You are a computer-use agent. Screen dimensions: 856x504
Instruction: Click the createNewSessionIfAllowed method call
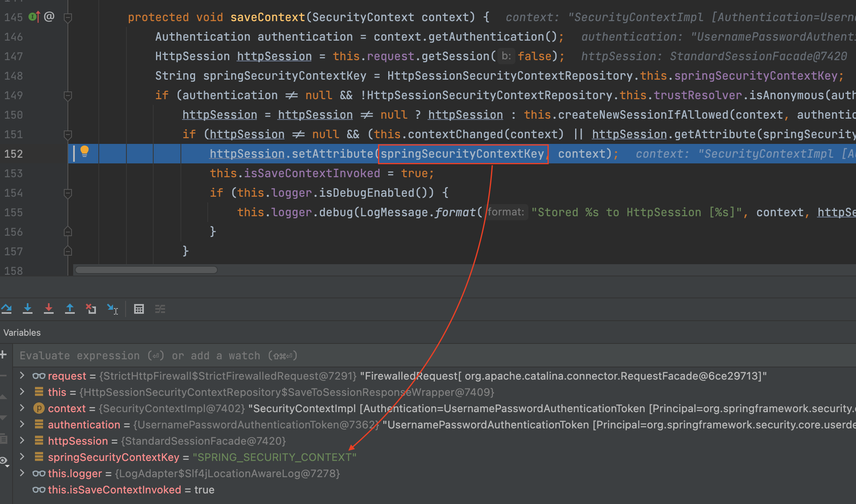tap(643, 115)
